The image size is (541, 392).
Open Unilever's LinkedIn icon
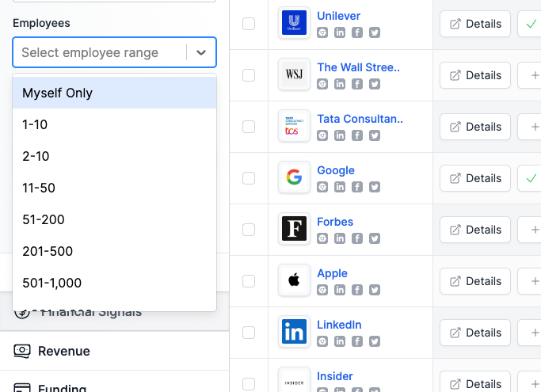coord(340,32)
